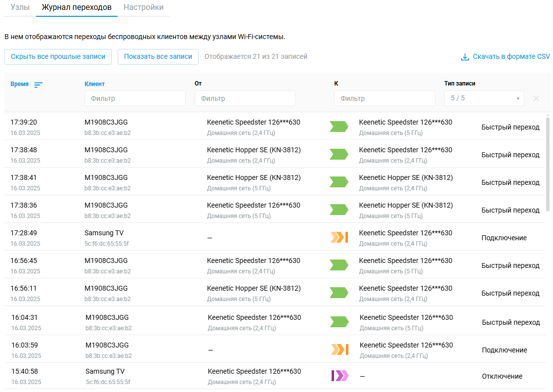Viewport: 553px width, 392px height.
Task: Select the Журнал переходов tab
Action: pyautogui.click(x=77, y=7)
